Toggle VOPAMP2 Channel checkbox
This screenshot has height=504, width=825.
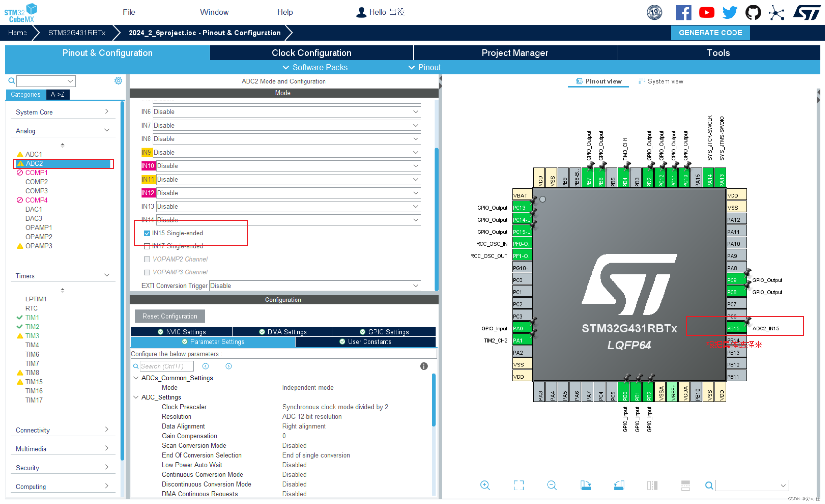(147, 259)
